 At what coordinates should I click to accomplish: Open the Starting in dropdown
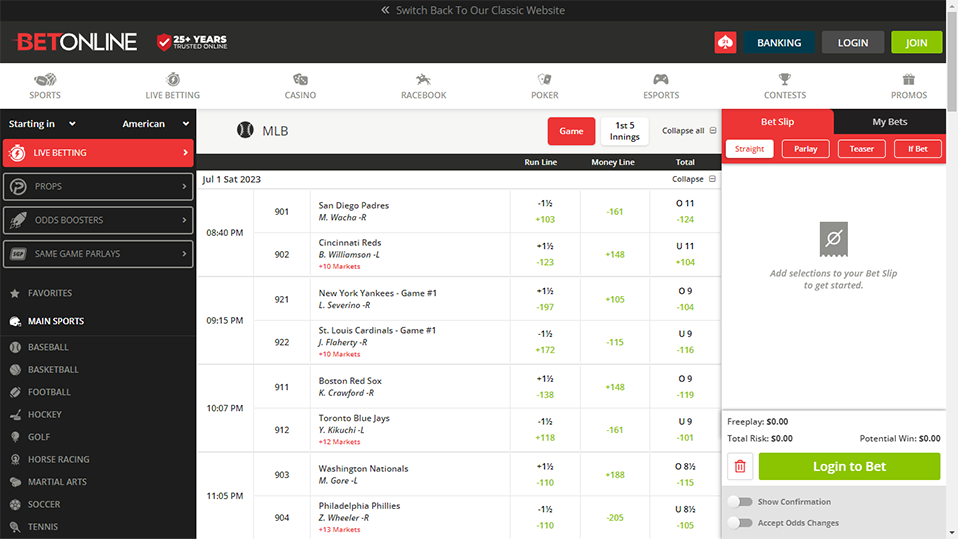coord(44,124)
